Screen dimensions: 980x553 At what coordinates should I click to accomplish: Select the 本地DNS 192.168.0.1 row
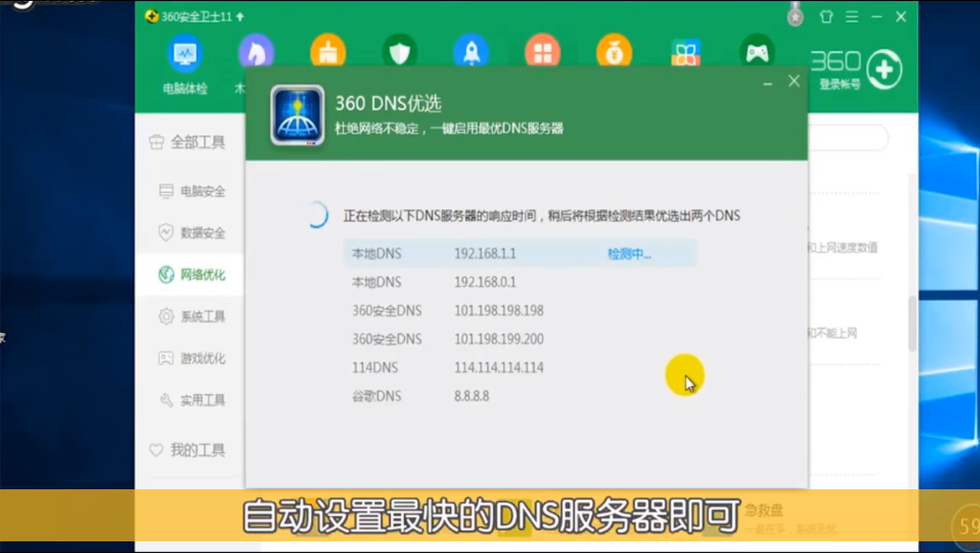click(x=520, y=283)
